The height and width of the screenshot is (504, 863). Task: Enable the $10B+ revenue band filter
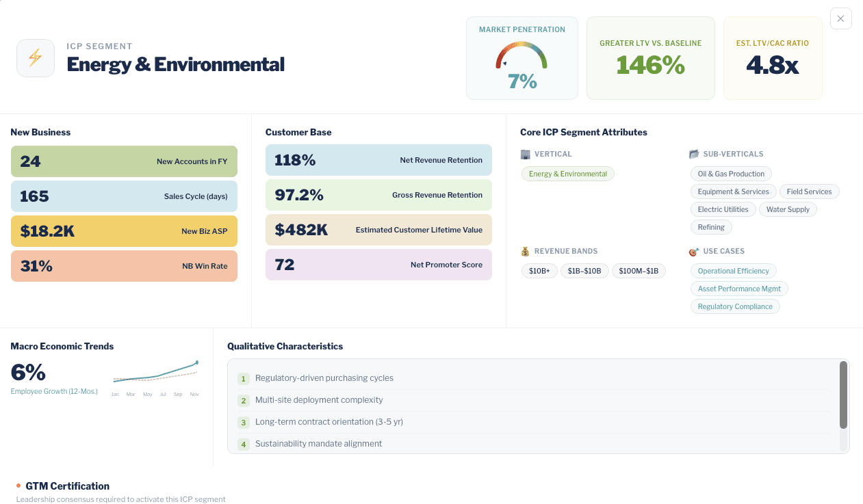point(539,271)
